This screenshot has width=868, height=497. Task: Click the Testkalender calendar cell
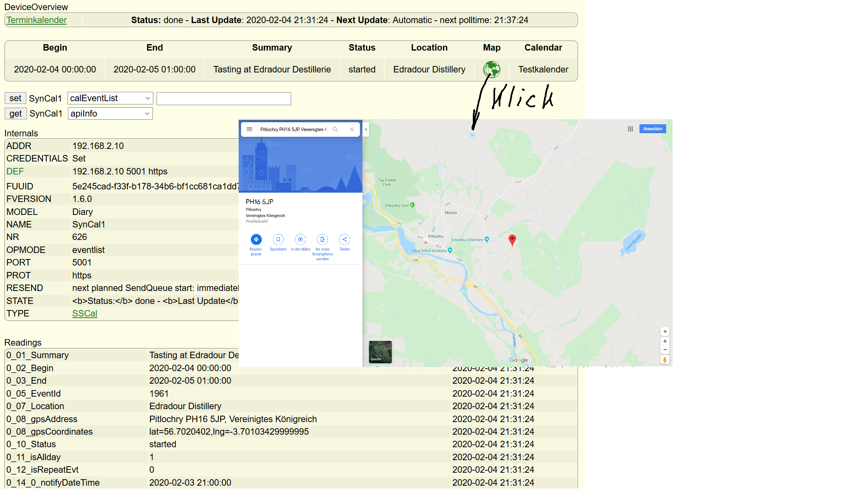pos(543,70)
